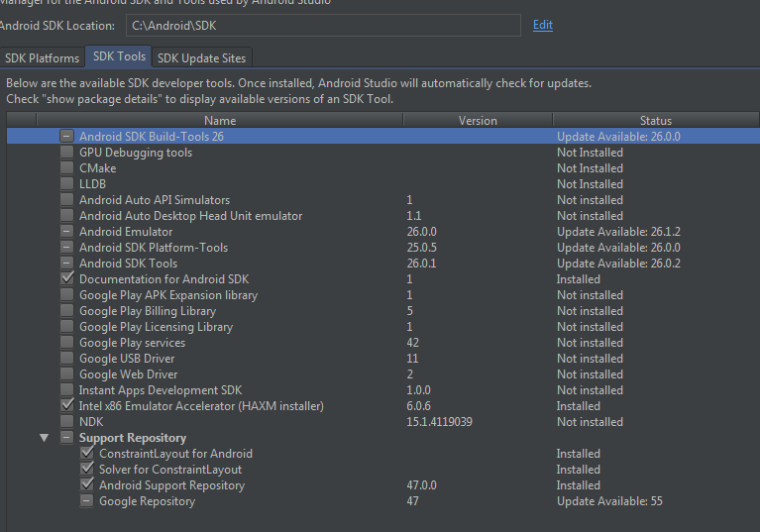
Task: Check Android Auto Desktop Head Unit emulator box
Action: 67,216
